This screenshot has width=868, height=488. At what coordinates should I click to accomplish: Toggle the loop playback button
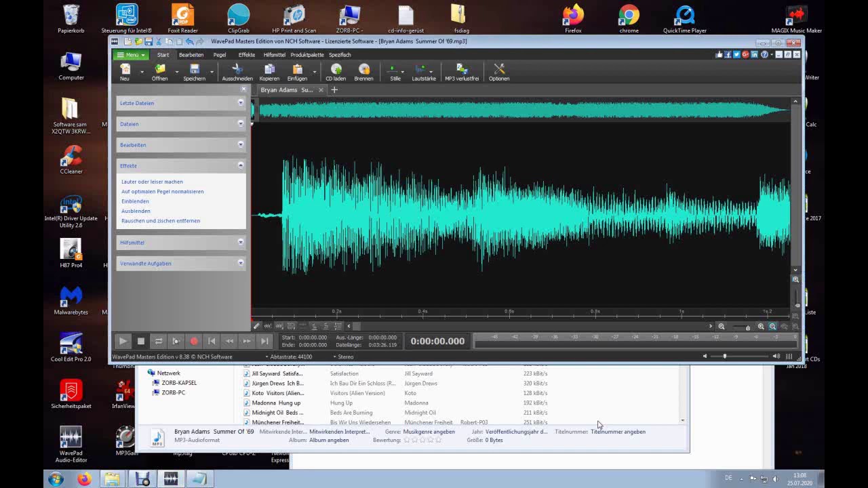click(158, 342)
